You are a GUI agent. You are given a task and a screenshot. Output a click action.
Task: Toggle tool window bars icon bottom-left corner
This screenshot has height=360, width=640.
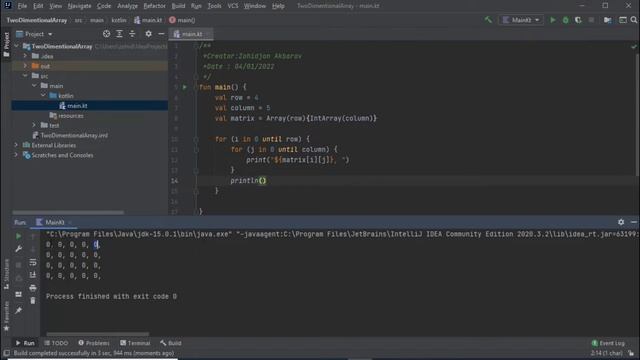[6, 353]
